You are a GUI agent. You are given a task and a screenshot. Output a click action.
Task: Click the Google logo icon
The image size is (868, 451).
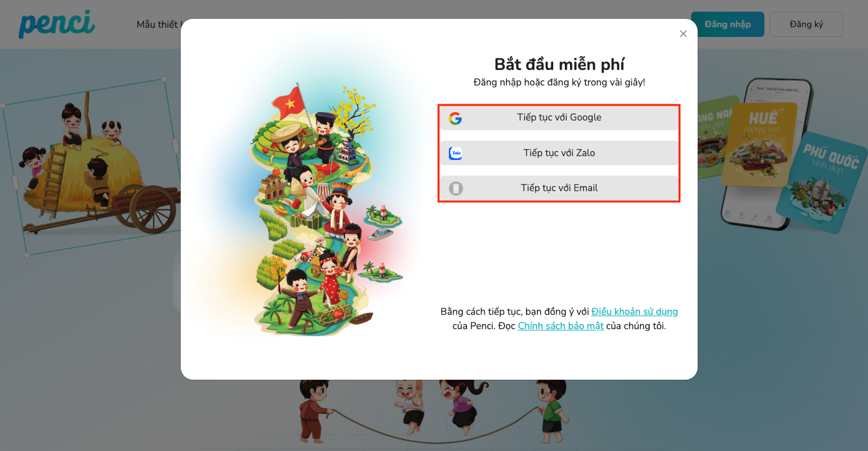455,118
